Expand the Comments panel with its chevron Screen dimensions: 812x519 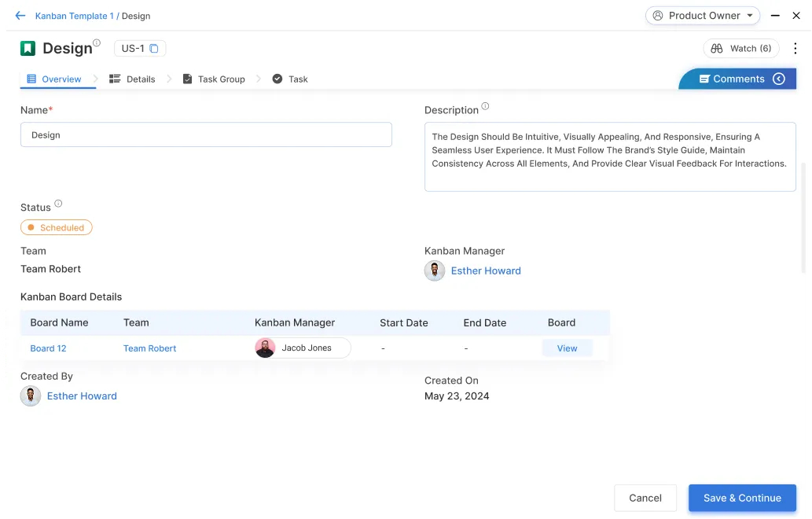(778, 79)
